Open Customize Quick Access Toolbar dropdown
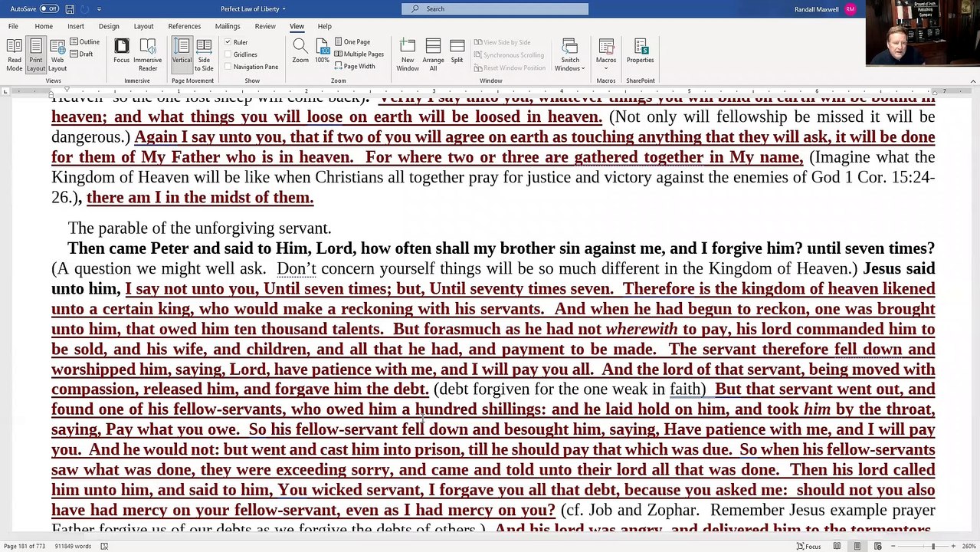 click(99, 9)
